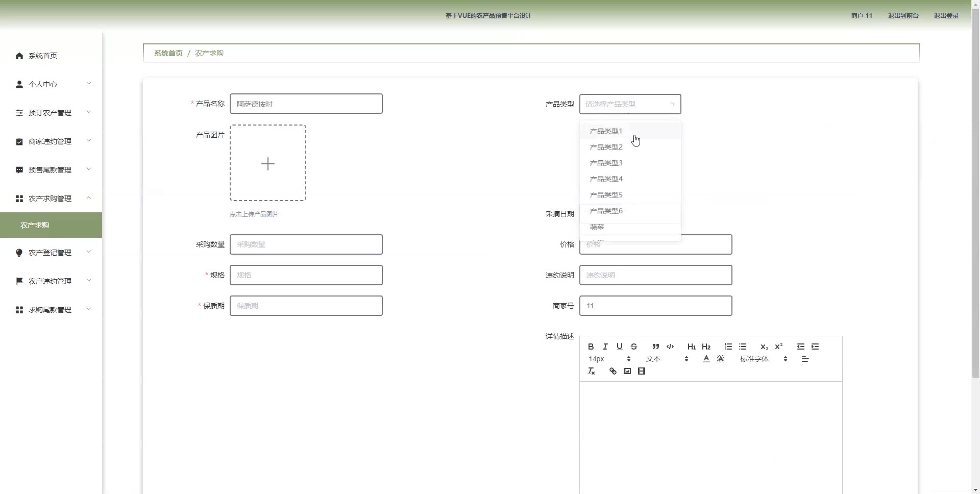Insert an image in editor
The image size is (980, 494).
627,371
